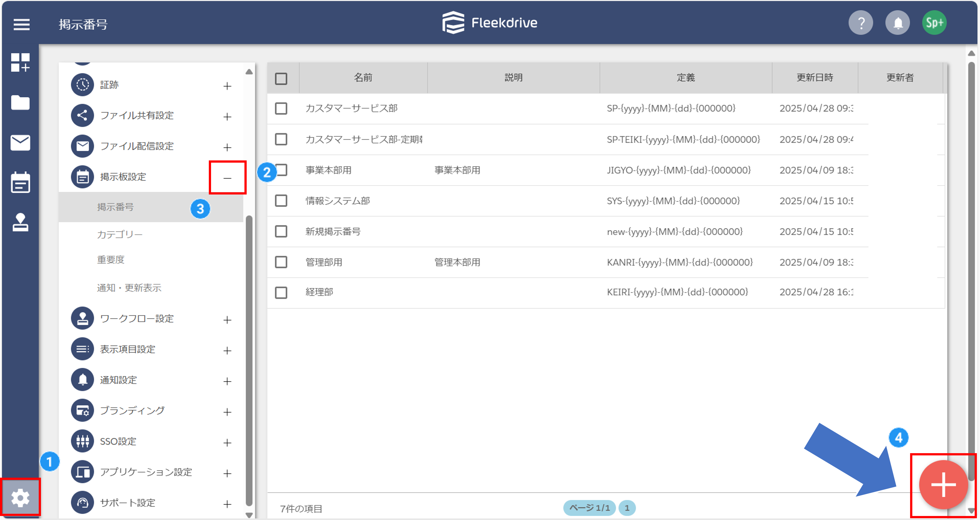Click the Fleekdrive logo
Viewport: 980px width, 520px height.
(490, 23)
